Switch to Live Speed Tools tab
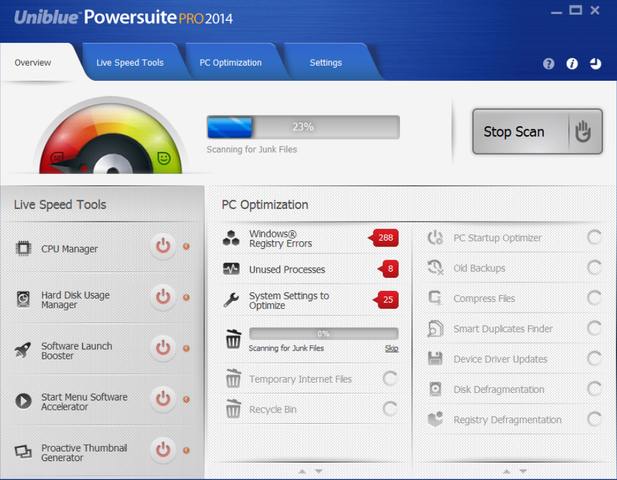The width and height of the screenshot is (617, 480). pos(130,63)
